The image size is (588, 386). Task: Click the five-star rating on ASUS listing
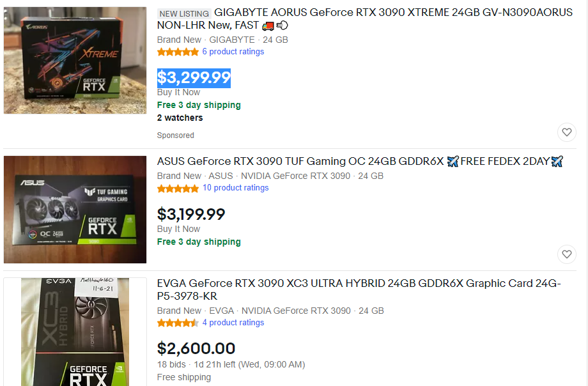178,189
